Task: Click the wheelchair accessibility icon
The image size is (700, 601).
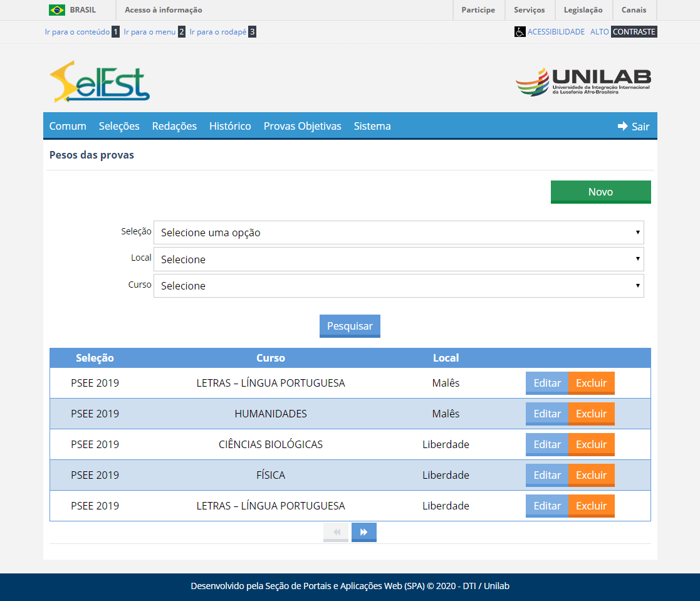Action: pos(520,32)
